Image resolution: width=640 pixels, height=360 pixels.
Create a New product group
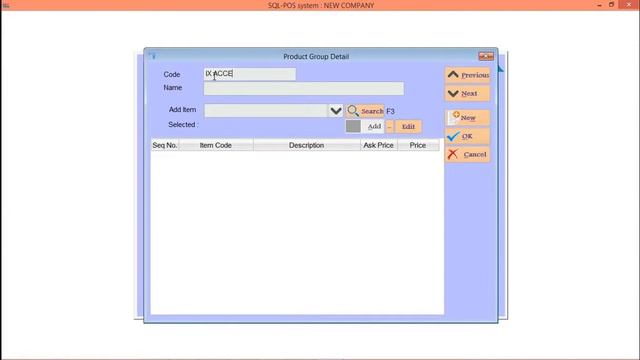click(x=467, y=118)
